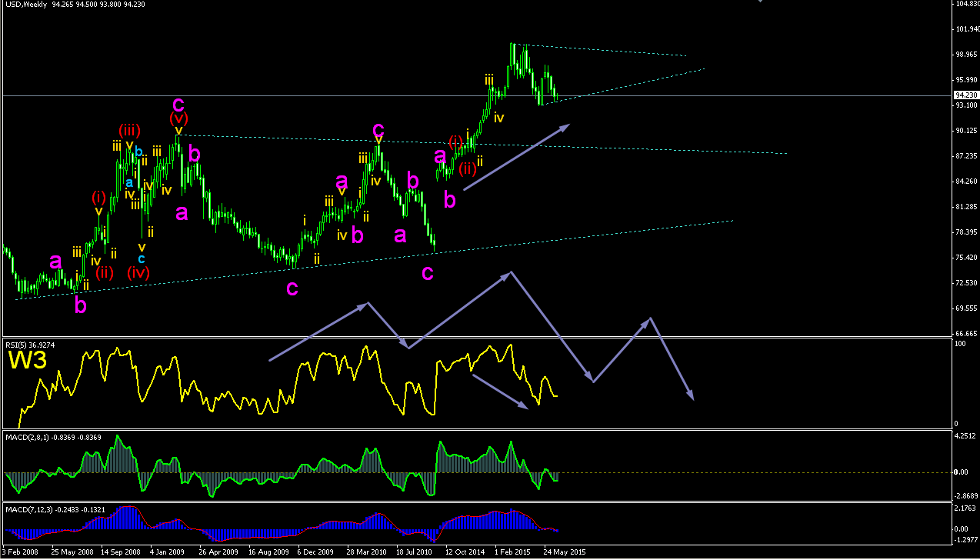Click the 81.285 price axis value
980x560 pixels.
click(965, 207)
